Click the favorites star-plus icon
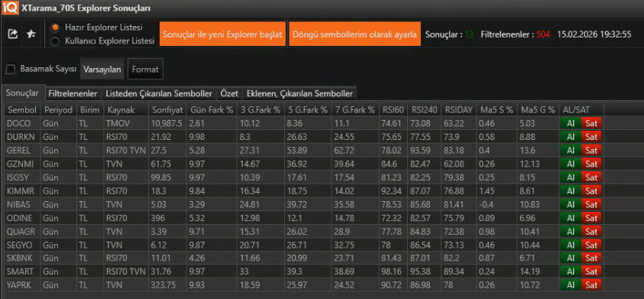 point(31,34)
